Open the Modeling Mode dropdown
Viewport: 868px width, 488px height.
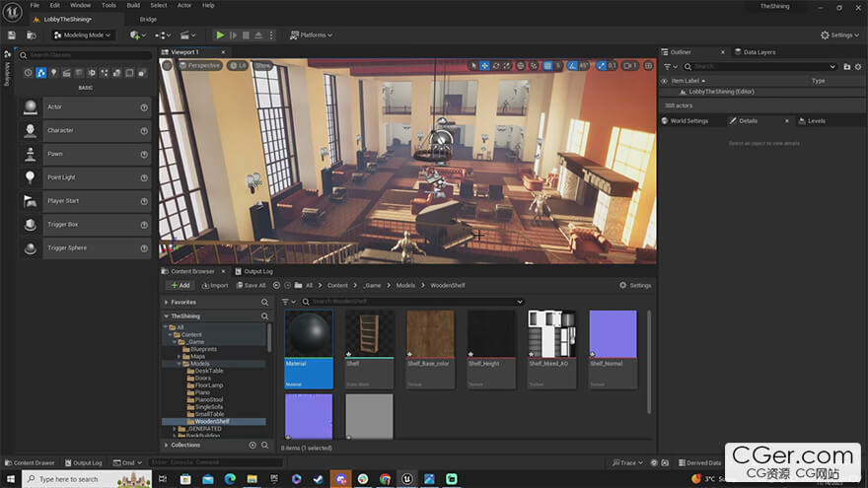83,35
